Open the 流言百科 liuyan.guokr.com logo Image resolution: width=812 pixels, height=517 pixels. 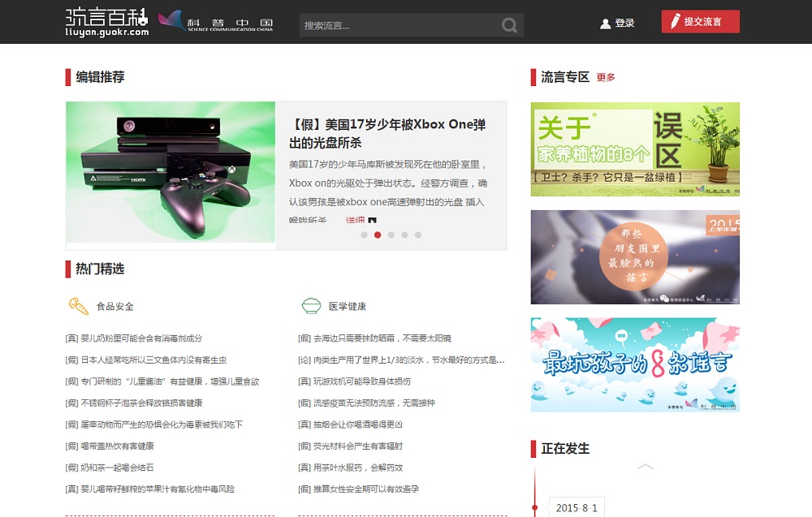(107, 22)
